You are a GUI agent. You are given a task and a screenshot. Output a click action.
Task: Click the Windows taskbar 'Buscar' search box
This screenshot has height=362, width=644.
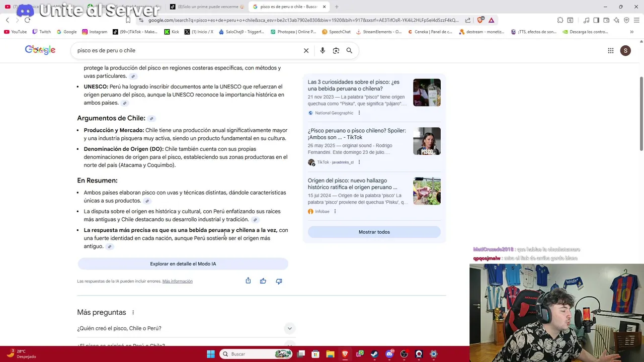(257, 354)
